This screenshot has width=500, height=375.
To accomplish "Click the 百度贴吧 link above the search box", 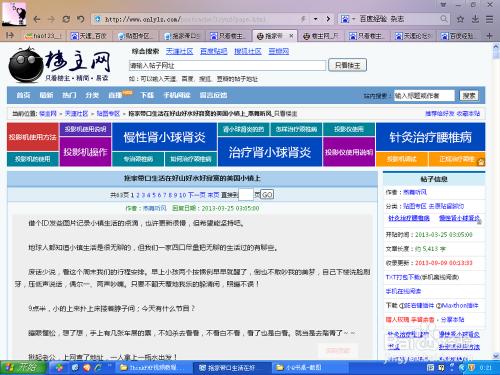I will 214,51.
